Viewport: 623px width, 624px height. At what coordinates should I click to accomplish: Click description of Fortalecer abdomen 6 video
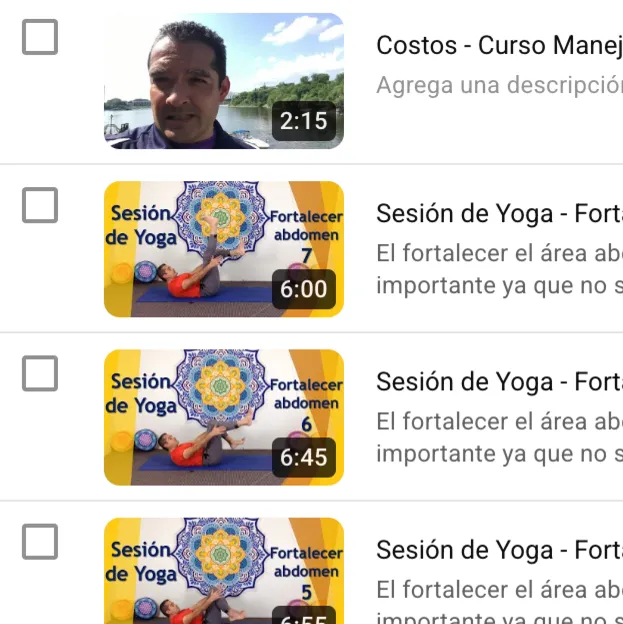click(500, 438)
